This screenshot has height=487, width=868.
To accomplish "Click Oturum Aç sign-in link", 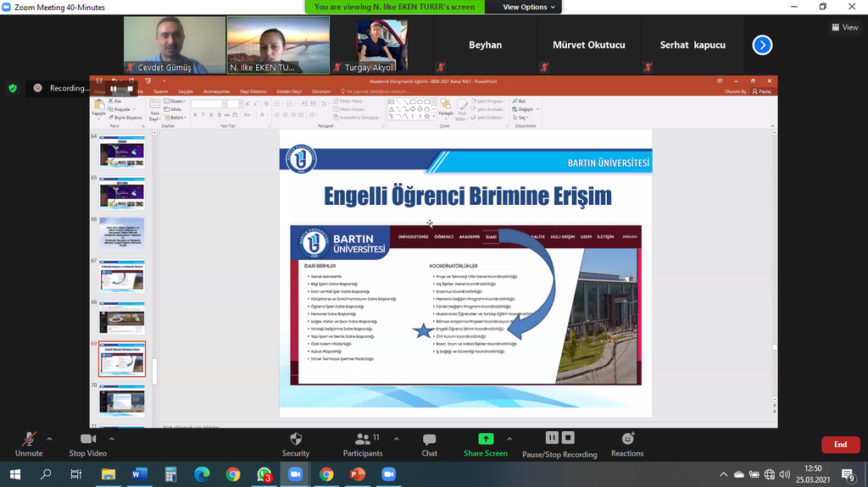I will pos(735,91).
